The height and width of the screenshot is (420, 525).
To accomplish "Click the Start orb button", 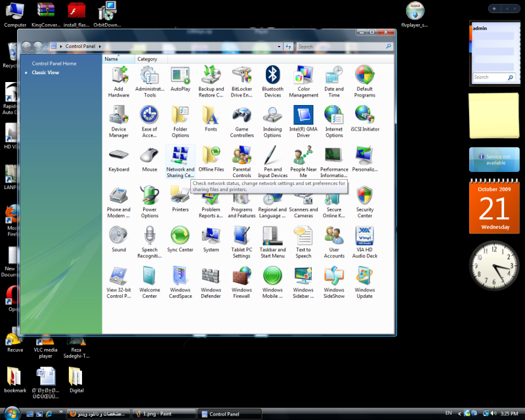I will pyautogui.click(x=12, y=413).
